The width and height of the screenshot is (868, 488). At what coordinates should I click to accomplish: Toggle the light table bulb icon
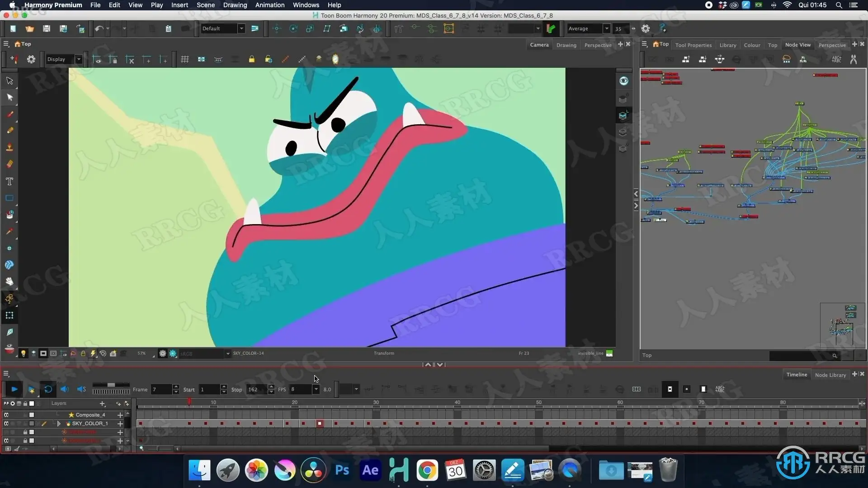coord(23,353)
